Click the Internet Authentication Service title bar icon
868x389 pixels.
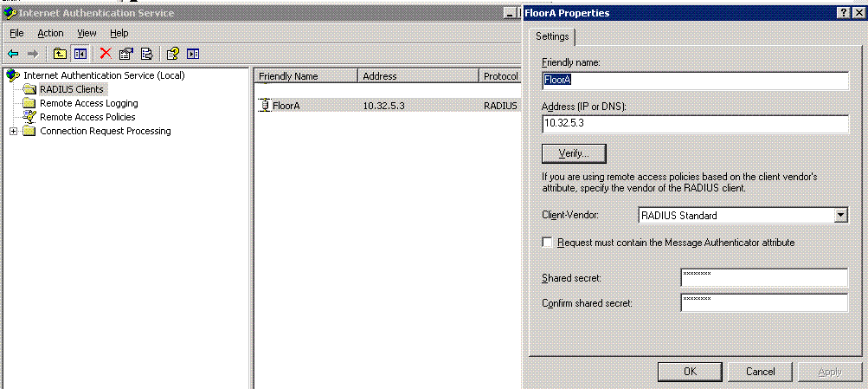pos(11,13)
